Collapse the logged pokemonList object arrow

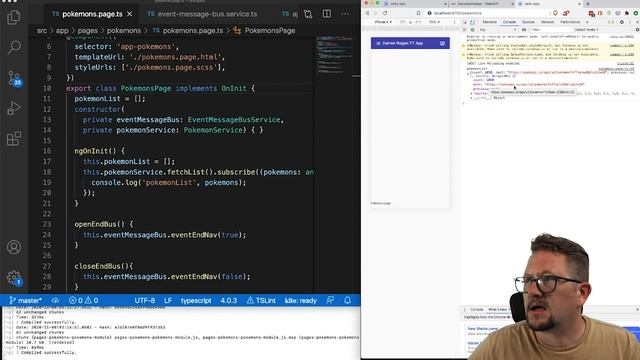click(x=468, y=73)
